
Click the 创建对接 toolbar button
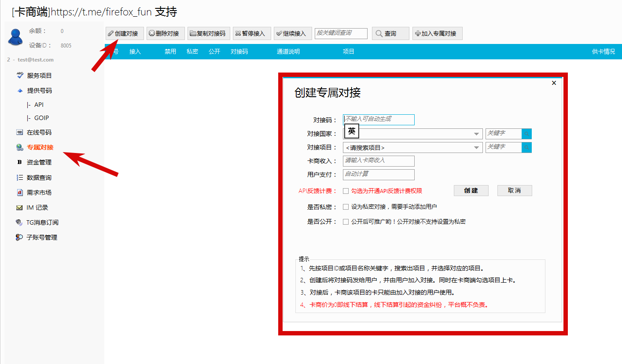(x=125, y=33)
